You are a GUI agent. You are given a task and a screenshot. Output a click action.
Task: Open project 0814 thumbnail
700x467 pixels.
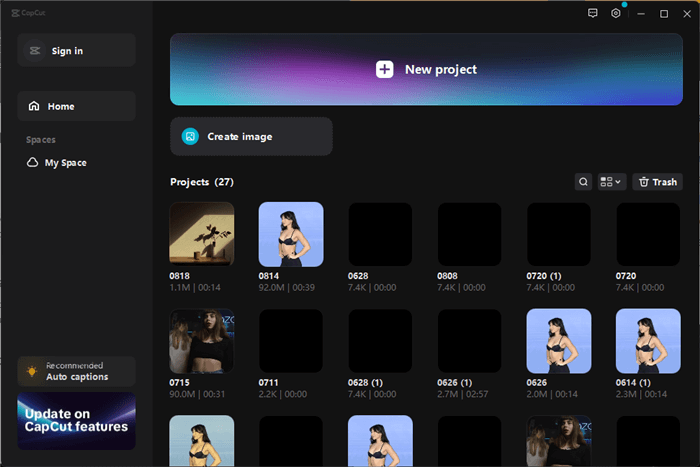(x=291, y=234)
